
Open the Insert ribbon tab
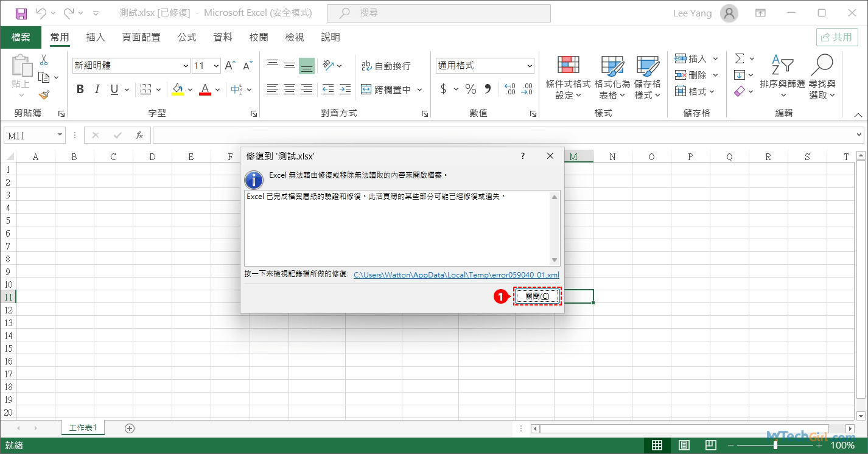[x=96, y=37]
